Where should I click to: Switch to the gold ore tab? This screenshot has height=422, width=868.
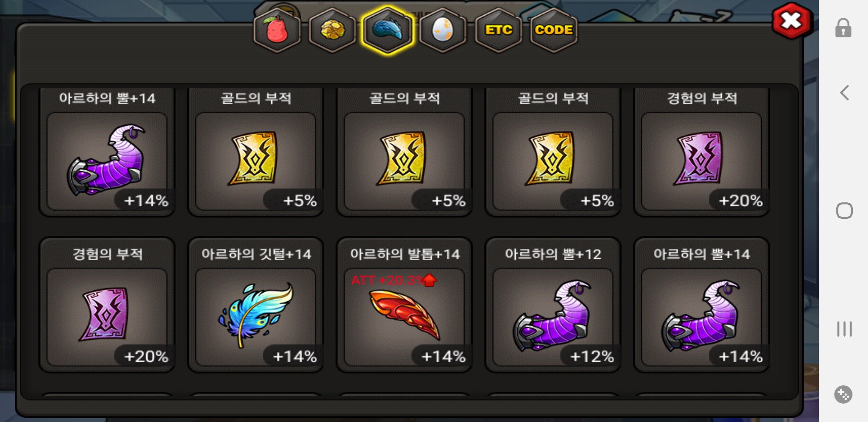click(x=332, y=30)
